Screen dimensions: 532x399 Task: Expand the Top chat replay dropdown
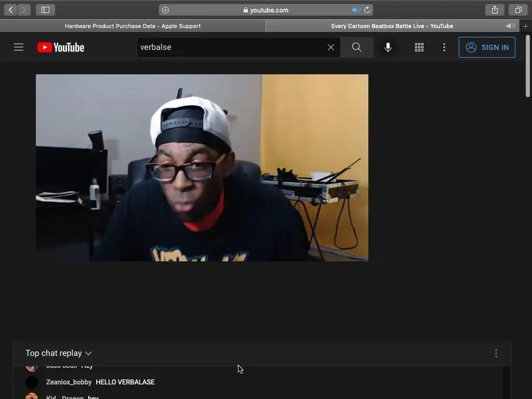[x=59, y=353]
